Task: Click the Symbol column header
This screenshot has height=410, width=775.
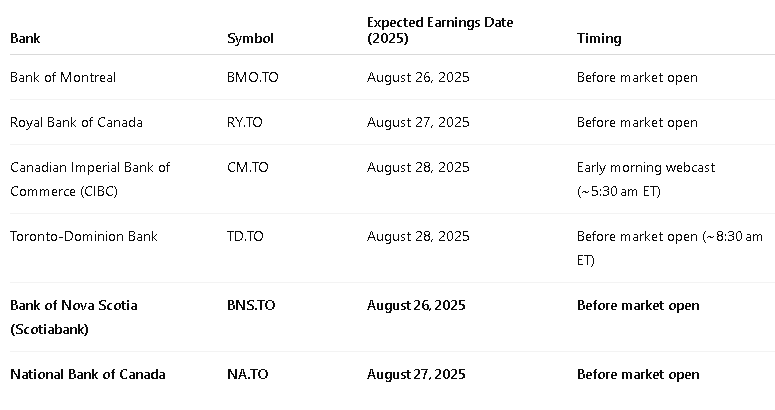Action: 250,38
